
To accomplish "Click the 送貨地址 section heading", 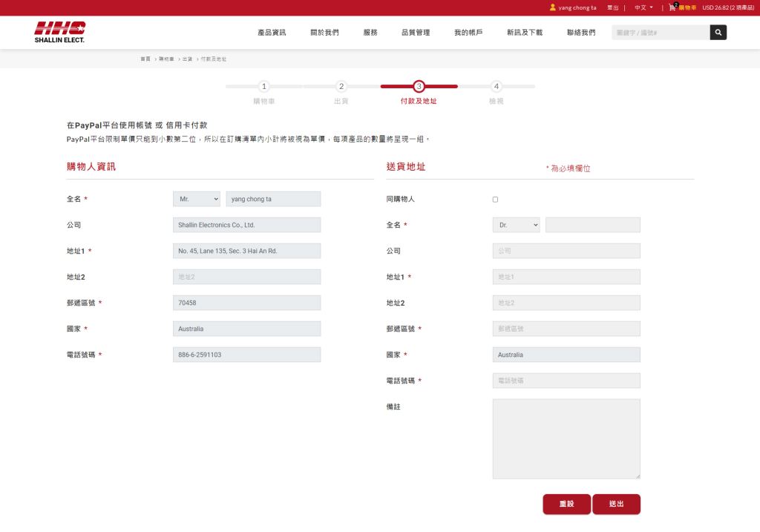I will click(406, 167).
